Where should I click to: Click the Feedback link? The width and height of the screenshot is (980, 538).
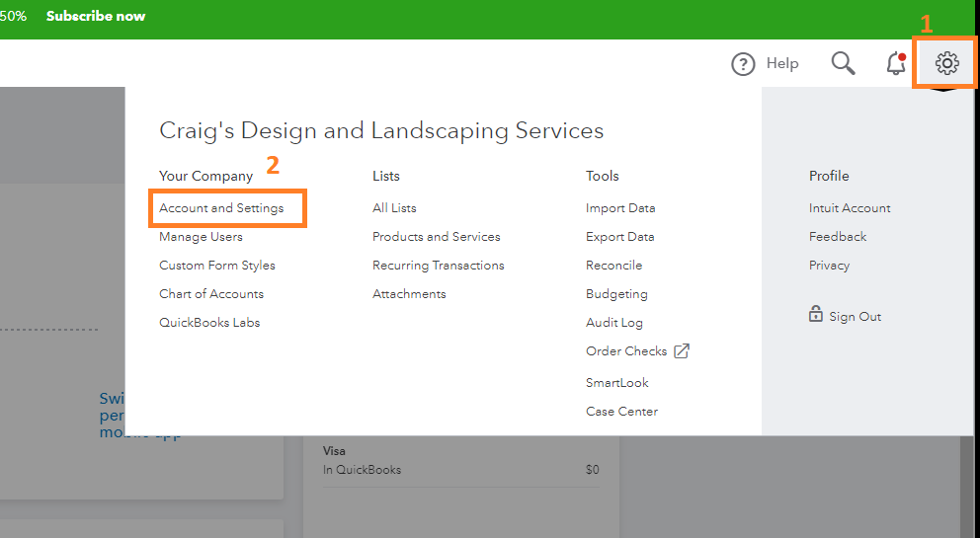pyautogui.click(x=838, y=237)
